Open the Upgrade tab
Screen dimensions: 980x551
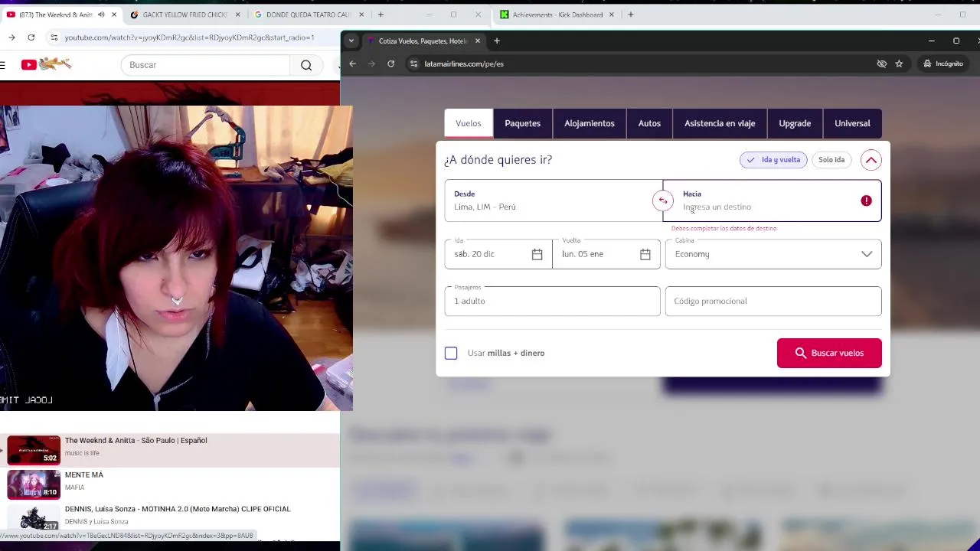(795, 123)
